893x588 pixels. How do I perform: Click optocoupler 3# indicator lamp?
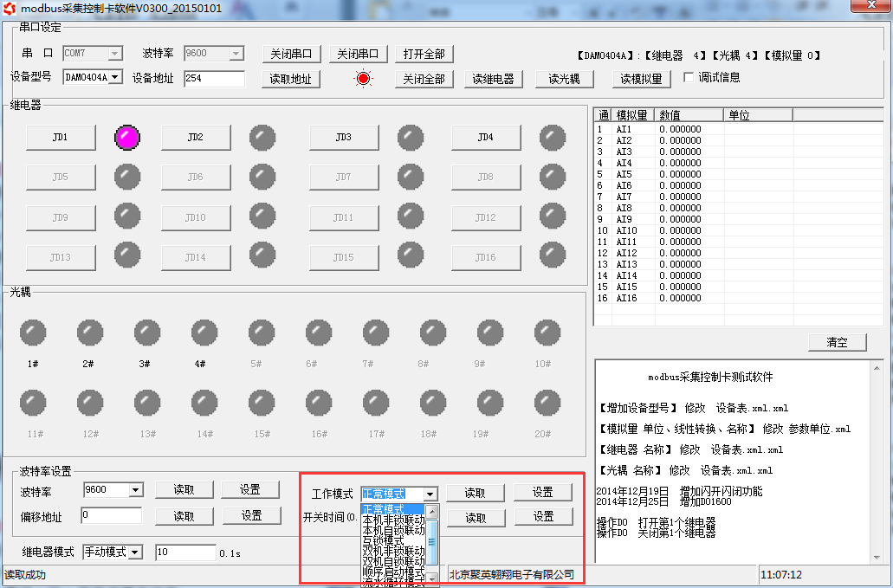click(147, 332)
